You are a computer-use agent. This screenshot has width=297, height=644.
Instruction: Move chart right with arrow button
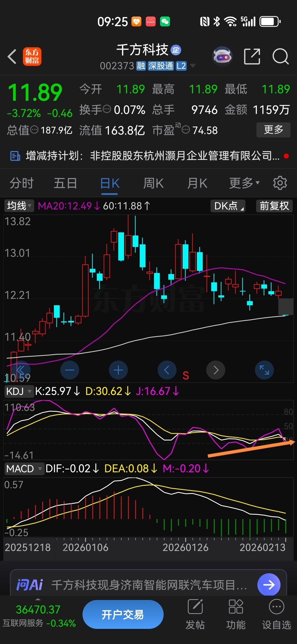pos(216,370)
